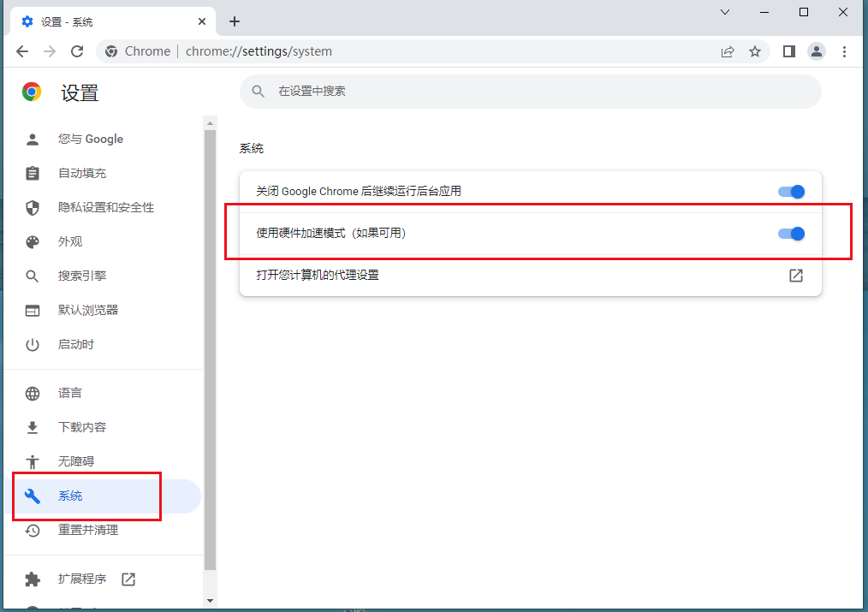Click the accessibility figure icon beside 无障碍
Screen dimensions: 868x612
click(x=33, y=462)
